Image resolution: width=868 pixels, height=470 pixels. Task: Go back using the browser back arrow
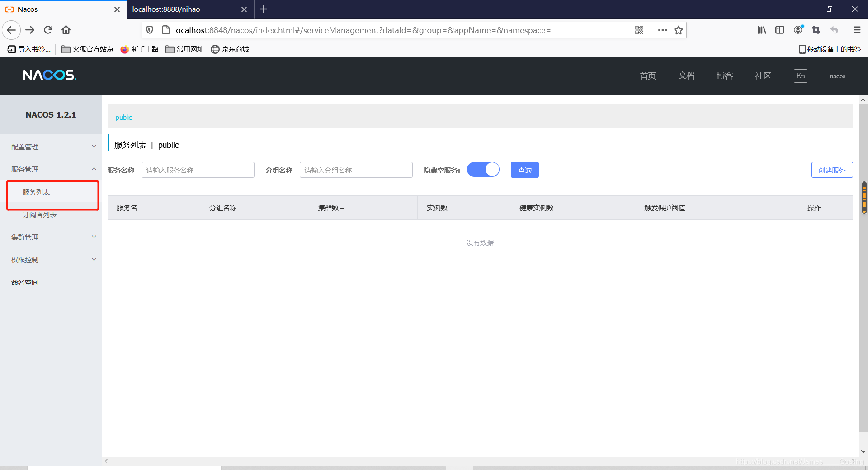(11, 30)
